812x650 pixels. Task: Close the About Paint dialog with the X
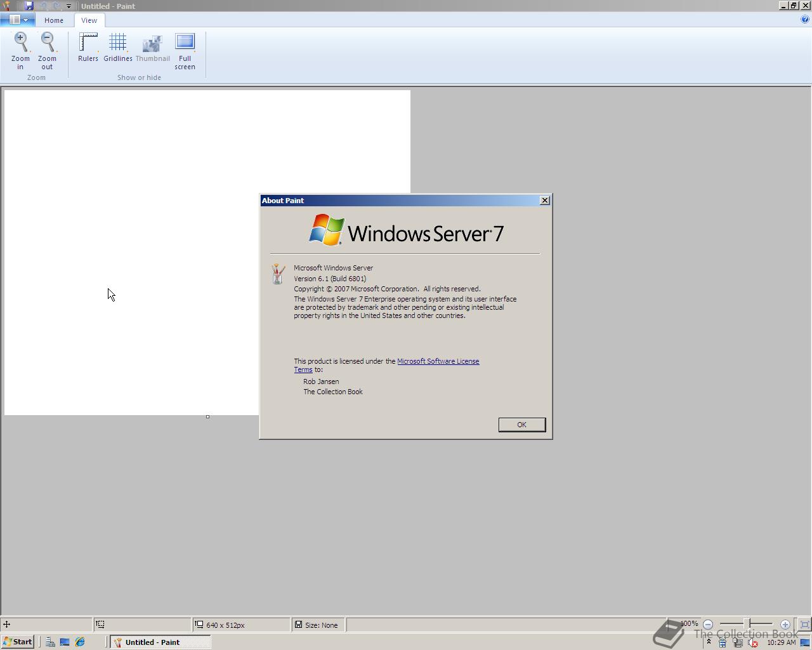pyautogui.click(x=544, y=201)
